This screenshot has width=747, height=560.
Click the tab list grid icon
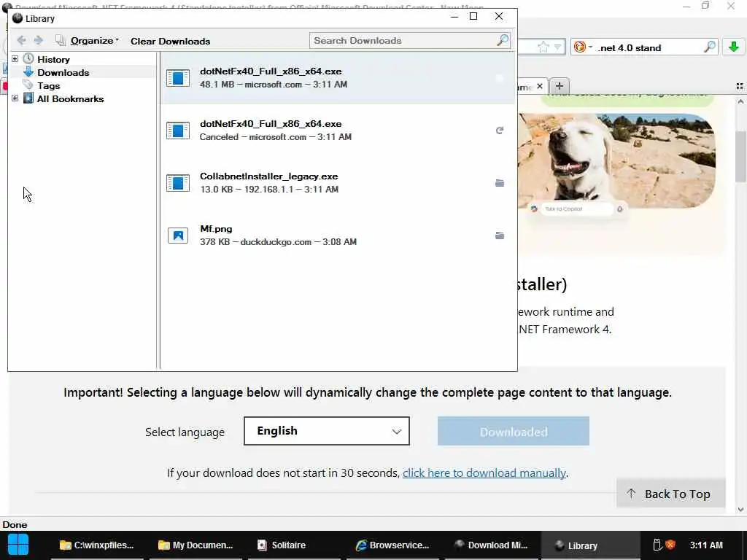(x=740, y=86)
